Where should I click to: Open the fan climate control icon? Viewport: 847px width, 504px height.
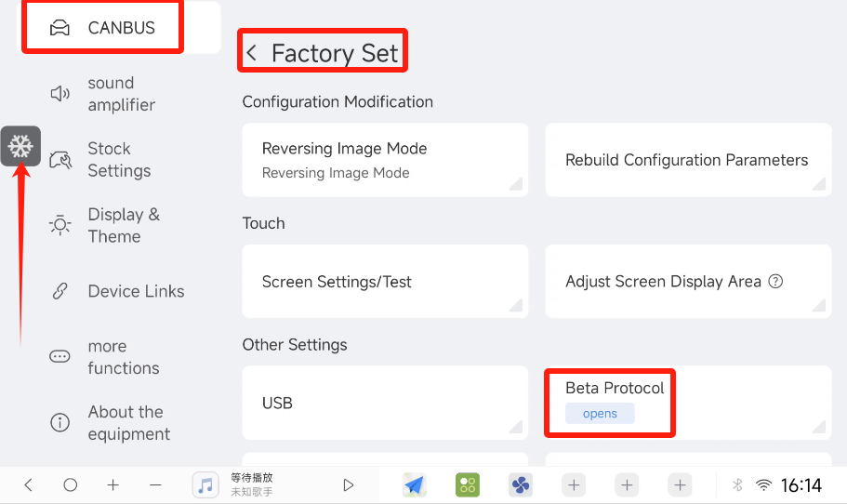point(520,484)
